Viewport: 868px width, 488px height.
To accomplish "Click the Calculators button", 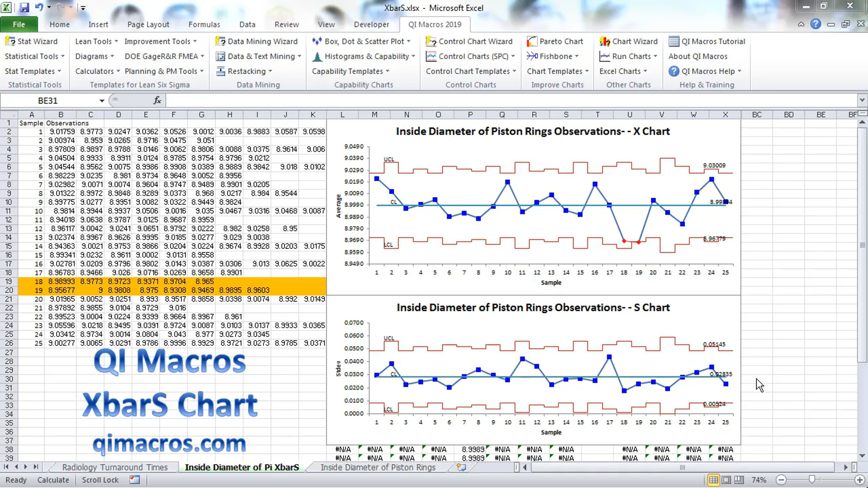I will tap(98, 71).
